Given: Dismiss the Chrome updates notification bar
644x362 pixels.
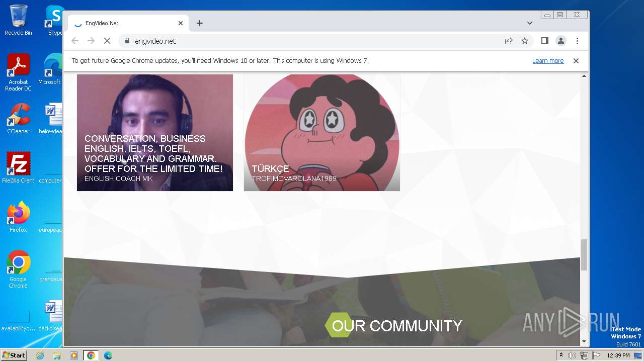Looking at the screenshot, I should [576, 61].
